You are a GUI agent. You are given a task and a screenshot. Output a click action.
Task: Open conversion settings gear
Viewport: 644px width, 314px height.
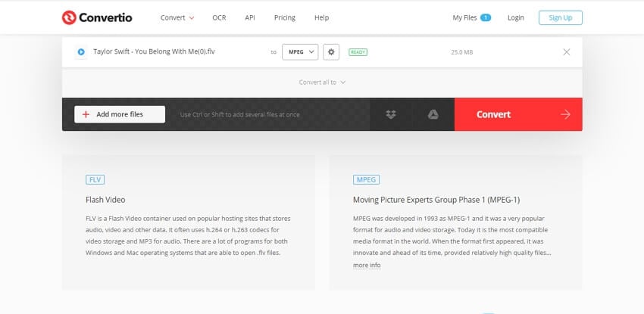pos(331,52)
